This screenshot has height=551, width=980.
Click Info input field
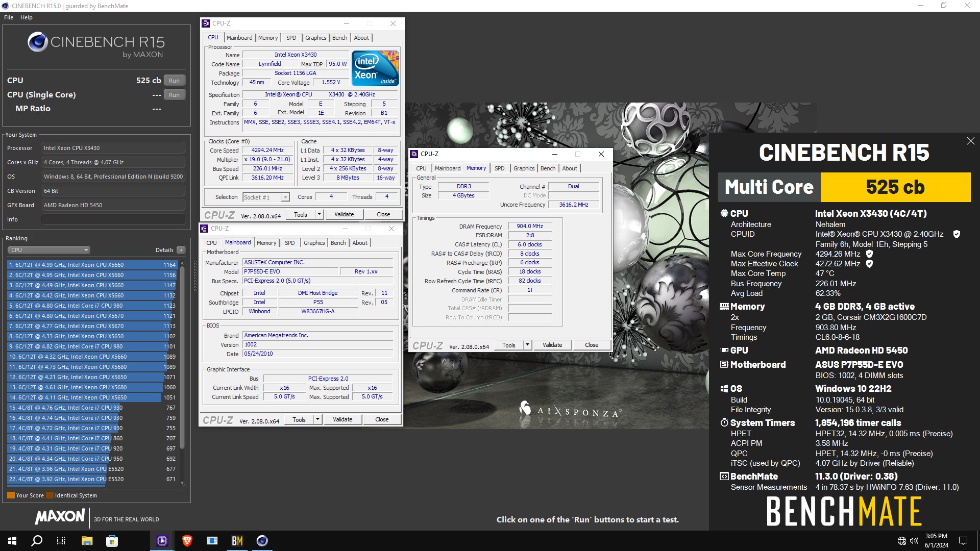pyautogui.click(x=113, y=219)
